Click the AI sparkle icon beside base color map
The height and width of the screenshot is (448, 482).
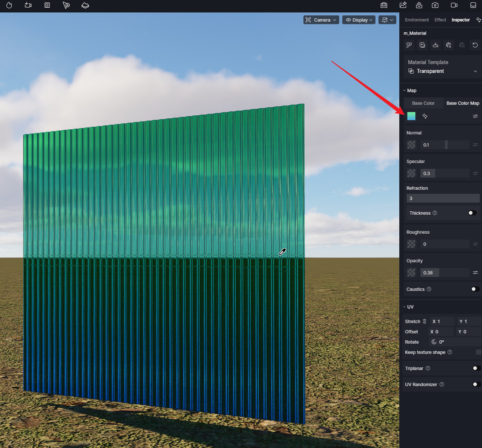tap(425, 116)
